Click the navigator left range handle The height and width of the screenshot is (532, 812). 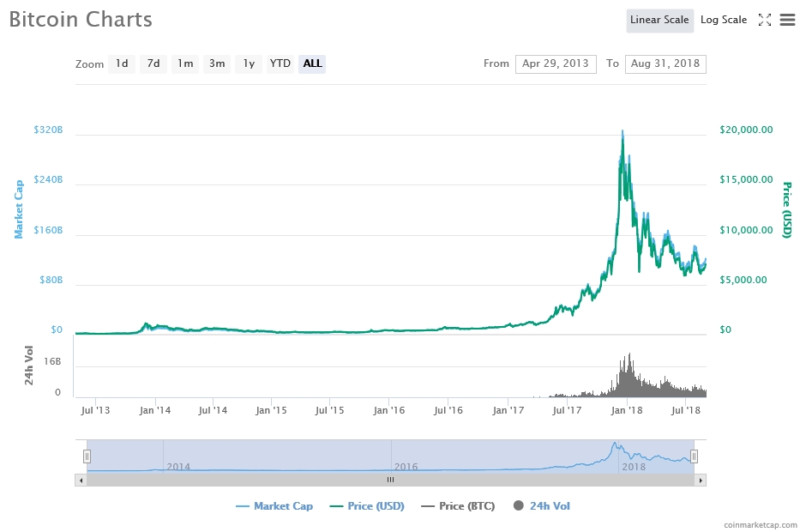point(87,456)
